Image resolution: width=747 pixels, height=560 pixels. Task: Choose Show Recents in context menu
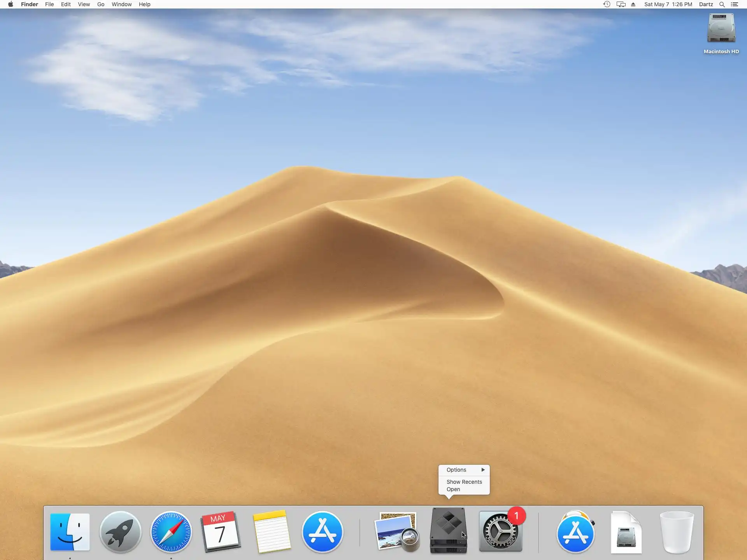click(x=464, y=482)
